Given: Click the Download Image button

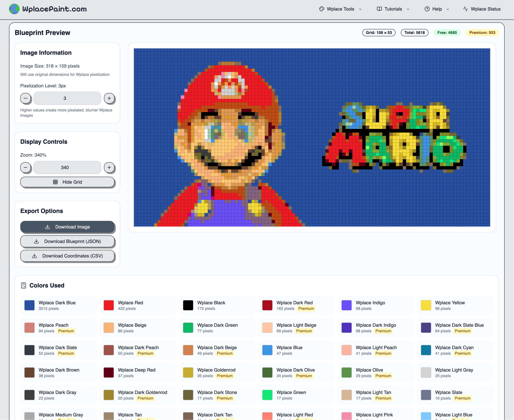Looking at the screenshot, I should coord(67,227).
